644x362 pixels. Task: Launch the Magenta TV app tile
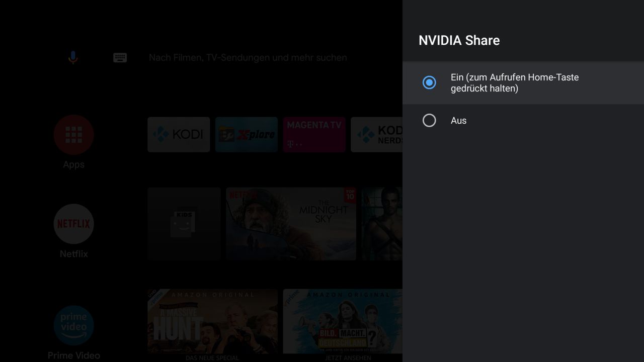[314, 135]
